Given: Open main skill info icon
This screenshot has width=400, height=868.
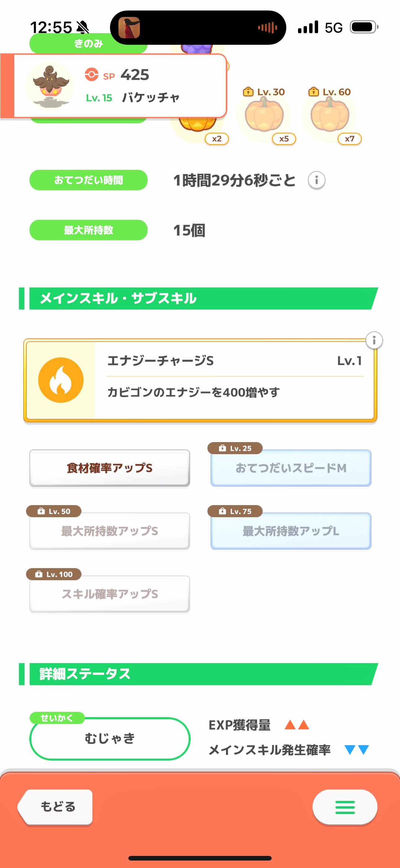Looking at the screenshot, I should point(374,340).
